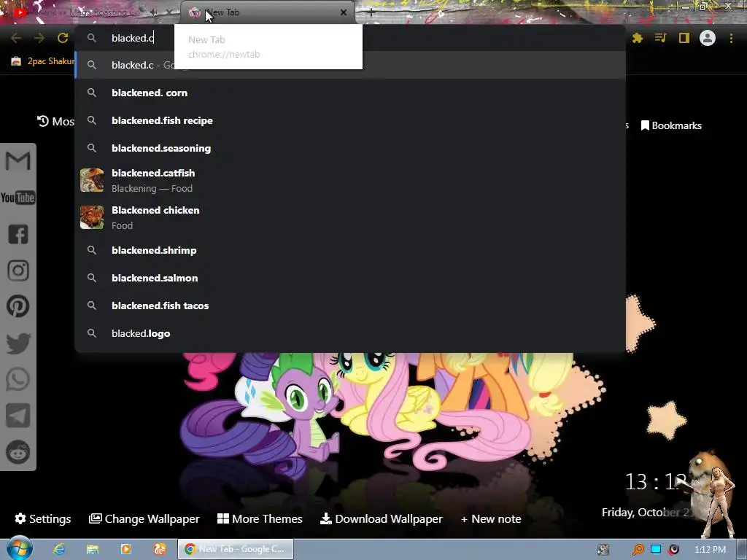Open the Facebook shortcut in the sidebar
Screen dimensions: 747x560
(18, 234)
